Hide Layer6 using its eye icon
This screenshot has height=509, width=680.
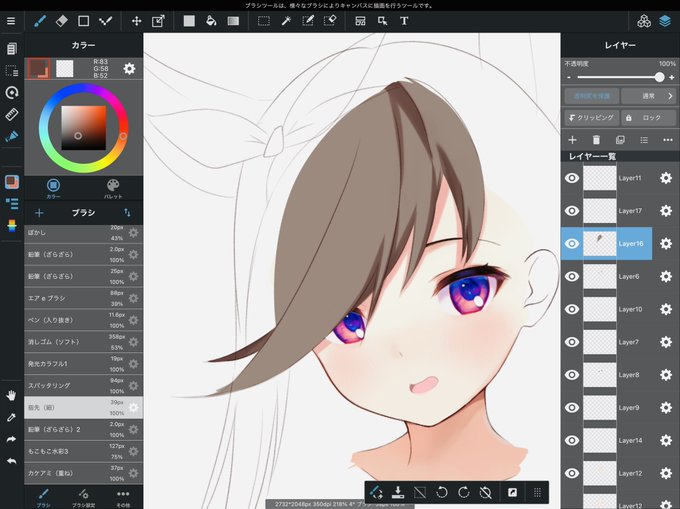pos(572,277)
